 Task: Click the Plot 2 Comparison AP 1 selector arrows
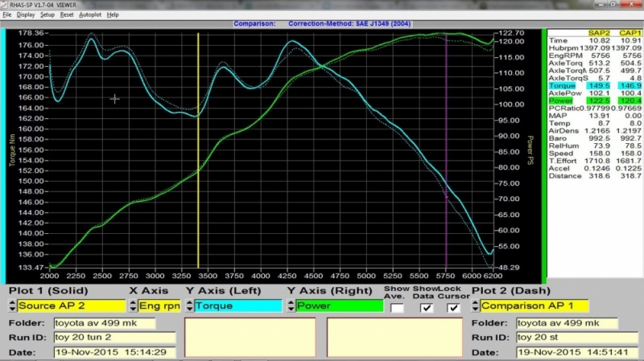pos(475,306)
